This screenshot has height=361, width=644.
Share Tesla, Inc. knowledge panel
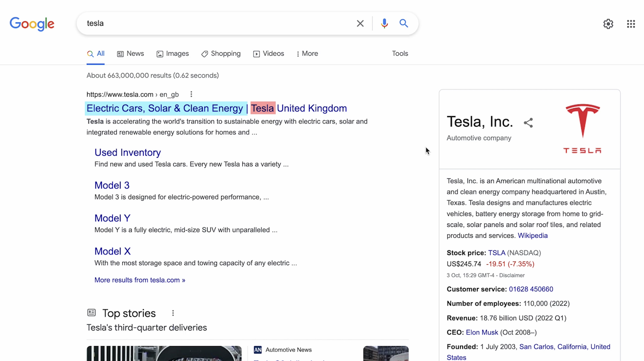click(528, 123)
